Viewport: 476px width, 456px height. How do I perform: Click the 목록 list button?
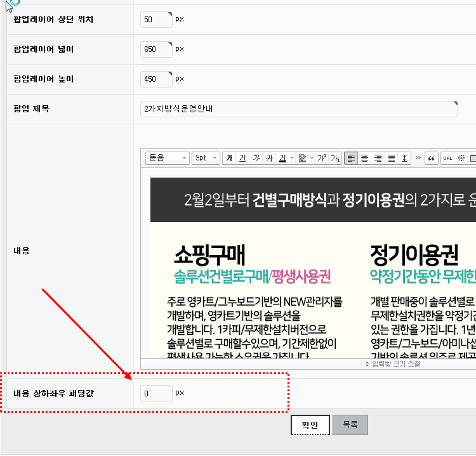[350, 425]
